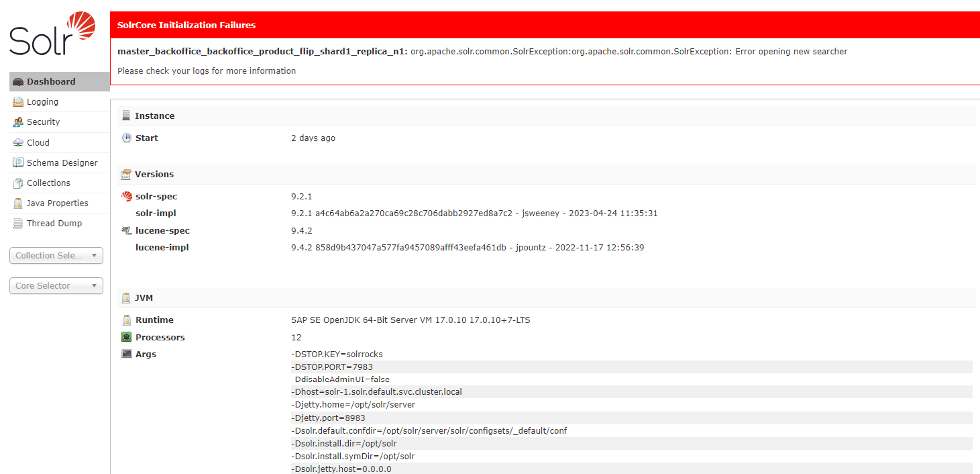Viewport: 980px width, 474px height.
Task: Click the solr-spec label
Action: 156,197
